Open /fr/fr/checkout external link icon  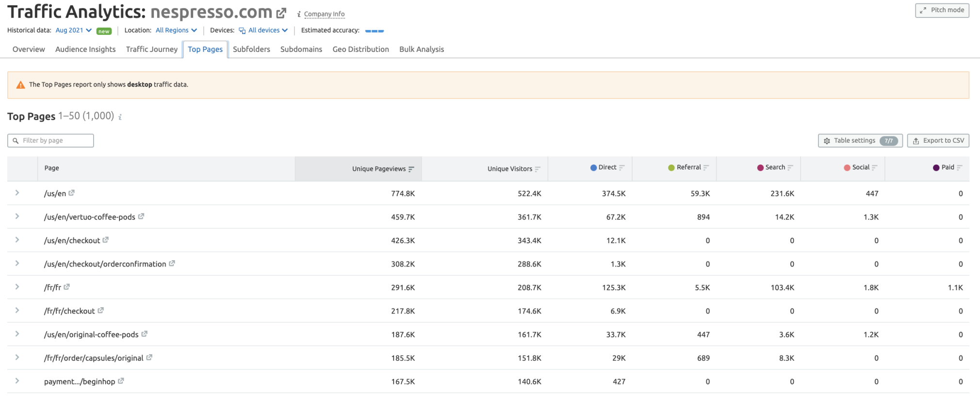(100, 310)
